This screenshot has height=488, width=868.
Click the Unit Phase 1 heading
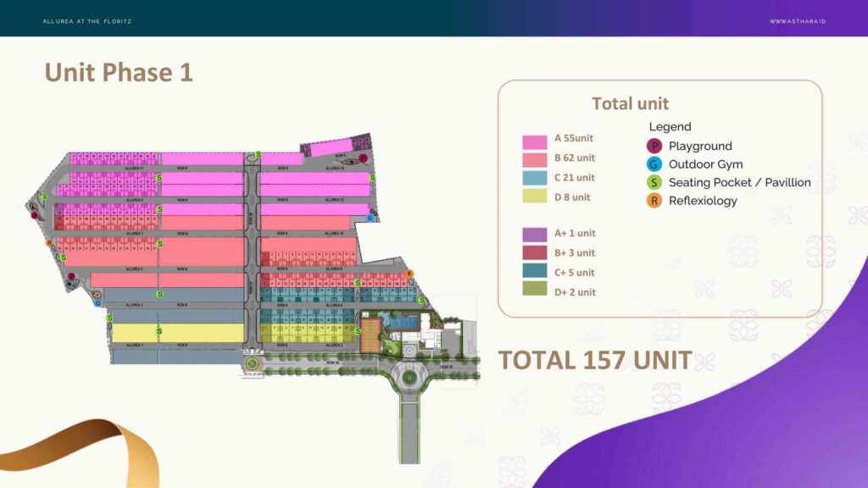pos(119,73)
